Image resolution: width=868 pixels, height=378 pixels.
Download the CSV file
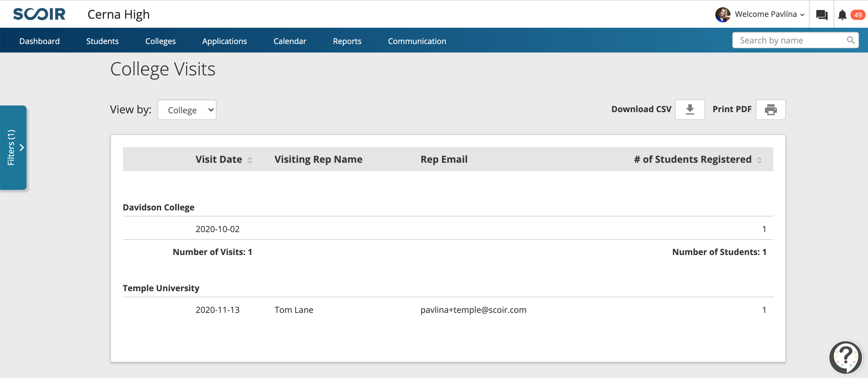690,109
